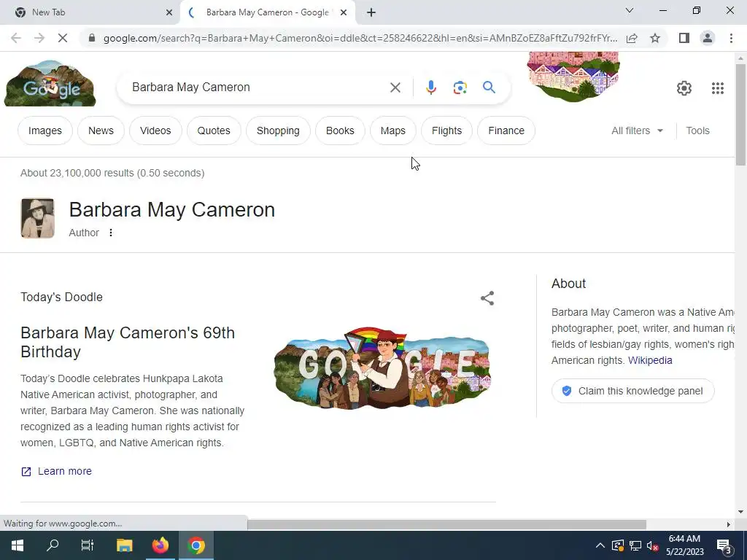Open Windows Start menu
This screenshot has height=560, width=747.
(18, 545)
